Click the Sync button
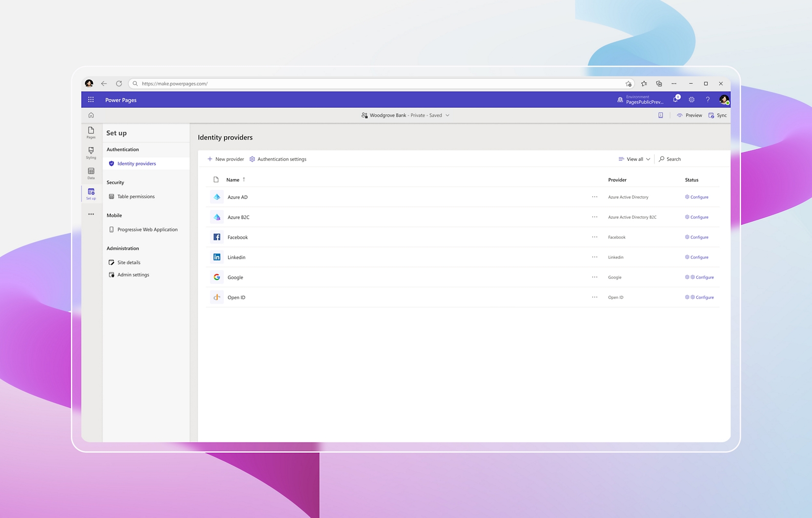The height and width of the screenshot is (518, 812). [718, 115]
